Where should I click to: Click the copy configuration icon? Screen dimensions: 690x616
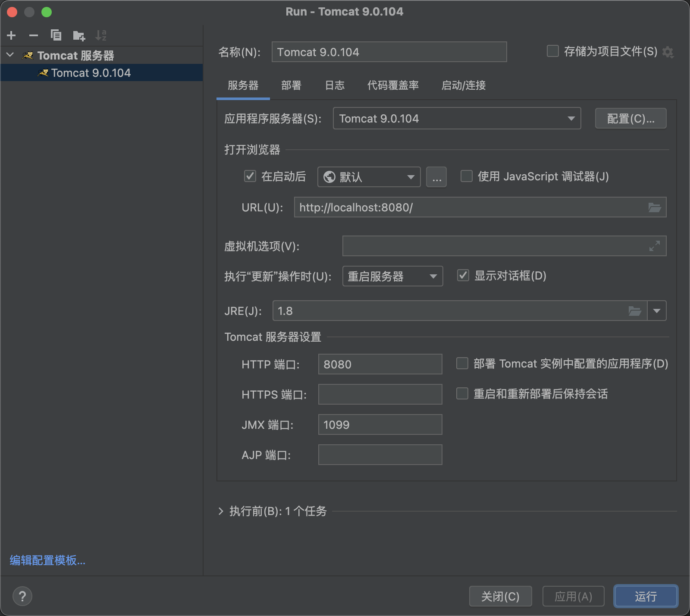[56, 35]
